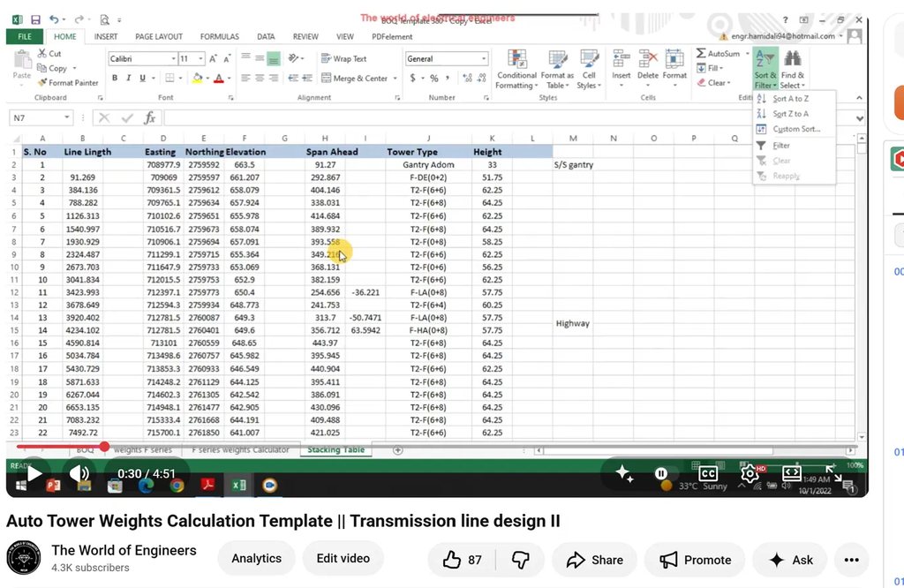Click the AutoSum sigma button
Screen dimensions: 904x588
point(719,53)
